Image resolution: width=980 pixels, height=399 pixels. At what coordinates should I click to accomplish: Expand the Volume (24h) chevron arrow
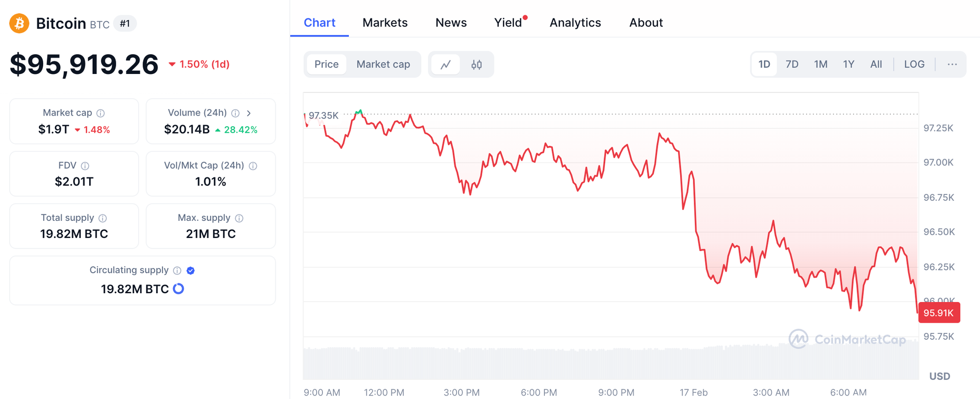(249, 113)
